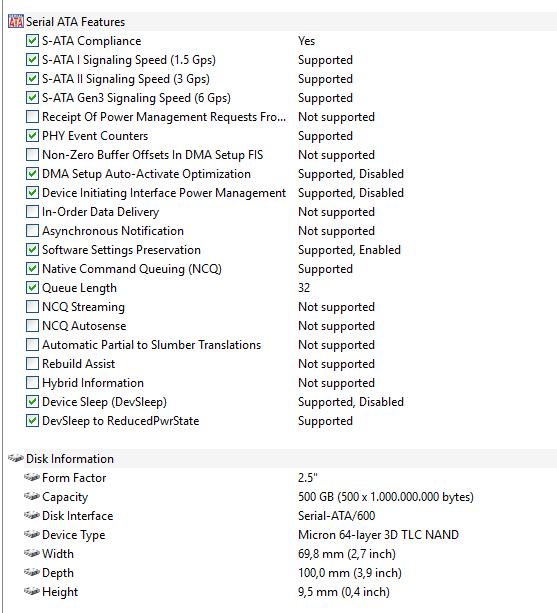
Task: Click the Device Type row icon
Action: [x=32, y=534]
